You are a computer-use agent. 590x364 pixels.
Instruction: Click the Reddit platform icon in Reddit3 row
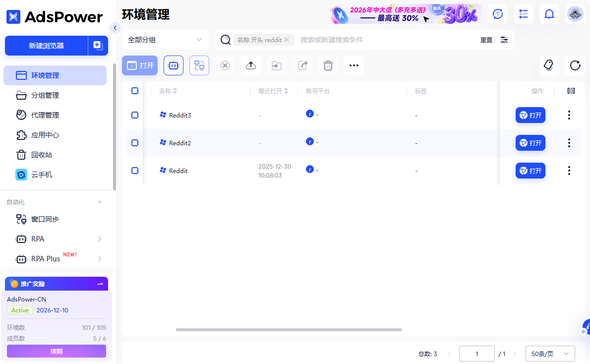(x=310, y=114)
